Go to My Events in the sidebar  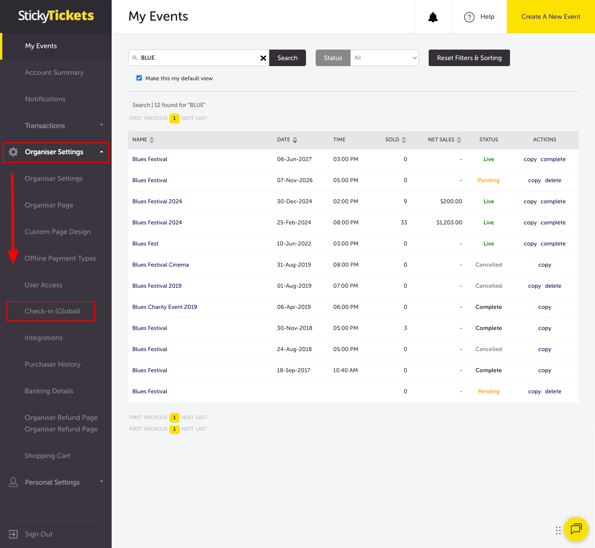tap(41, 46)
